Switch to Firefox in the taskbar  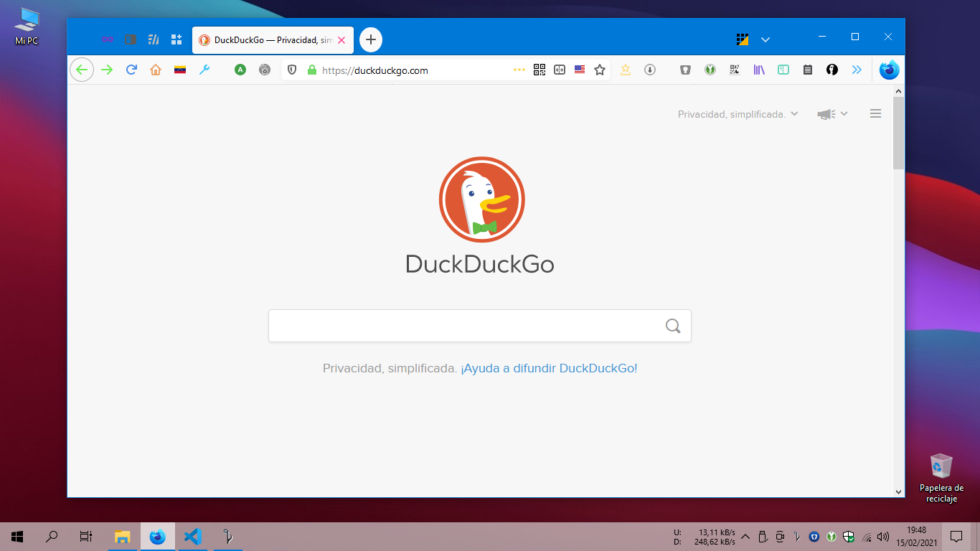click(158, 536)
